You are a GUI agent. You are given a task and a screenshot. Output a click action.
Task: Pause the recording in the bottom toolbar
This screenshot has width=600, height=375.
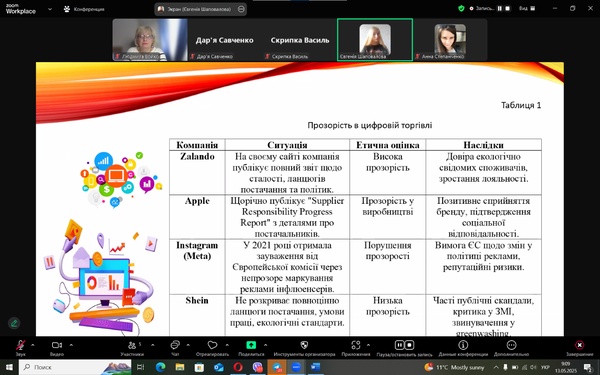pos(399,345)
